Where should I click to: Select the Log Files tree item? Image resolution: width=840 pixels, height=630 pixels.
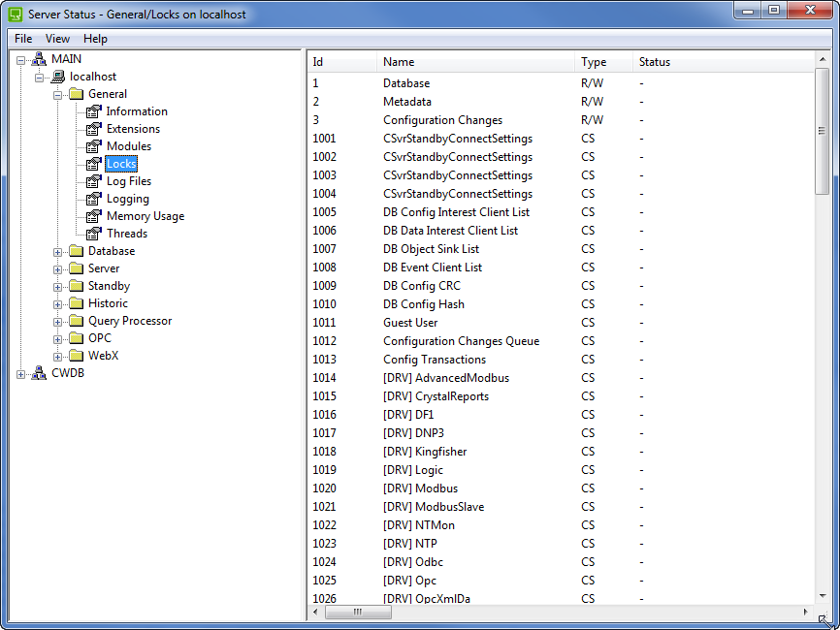[x=129, y=181]
